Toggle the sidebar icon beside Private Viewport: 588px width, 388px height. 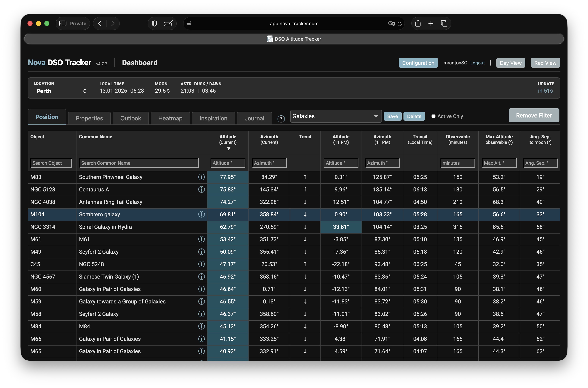pyautogui.click(x=63, y=23)
